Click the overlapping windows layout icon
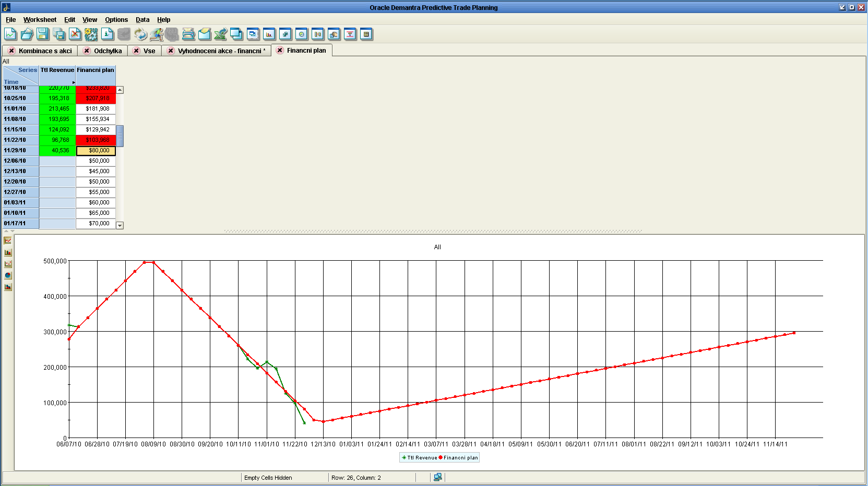868x486 pixels. pos(253,34)
